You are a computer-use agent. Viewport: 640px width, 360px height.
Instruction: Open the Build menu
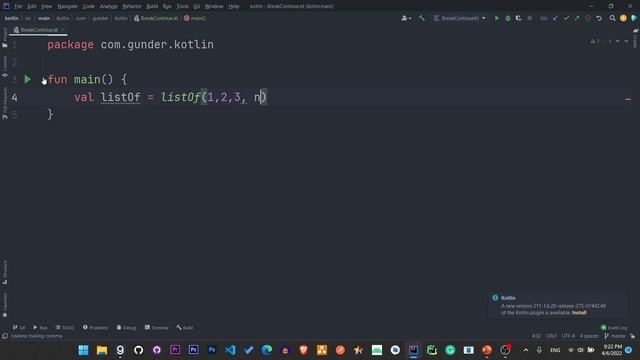pyautogui.click(x=152, y=6)
